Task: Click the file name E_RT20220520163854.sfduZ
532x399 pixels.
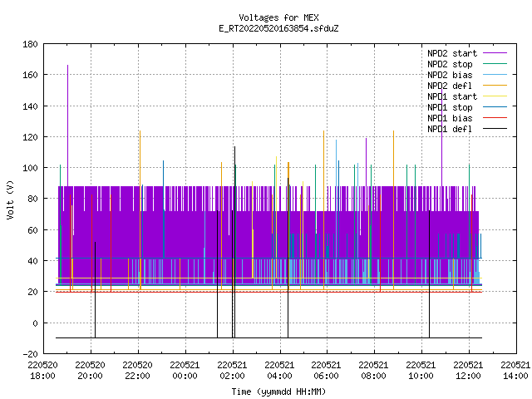Action: 278,28
